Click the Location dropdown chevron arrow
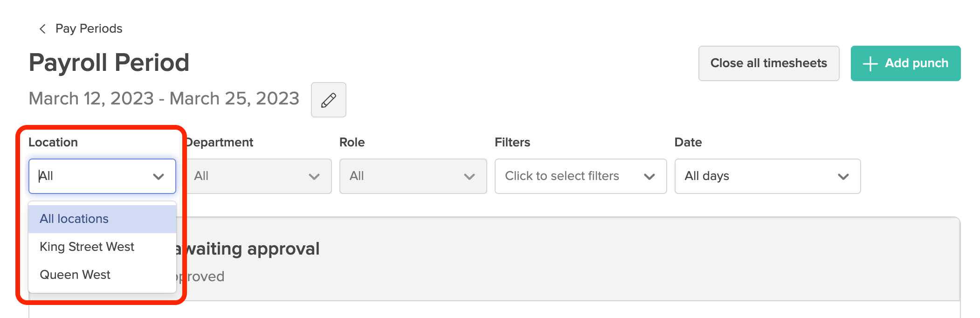The image size is (980, 318). pyautogui.click(x=159, y=177)
